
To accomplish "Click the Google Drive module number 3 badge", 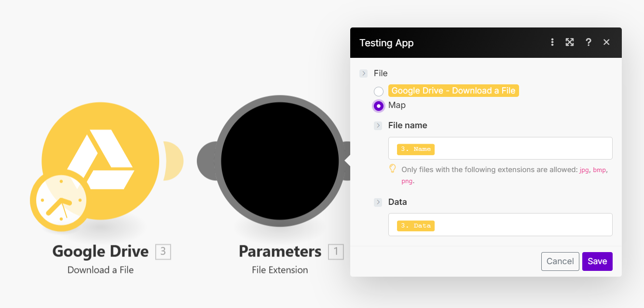I will pyautogui.click(x=163, y=252).
